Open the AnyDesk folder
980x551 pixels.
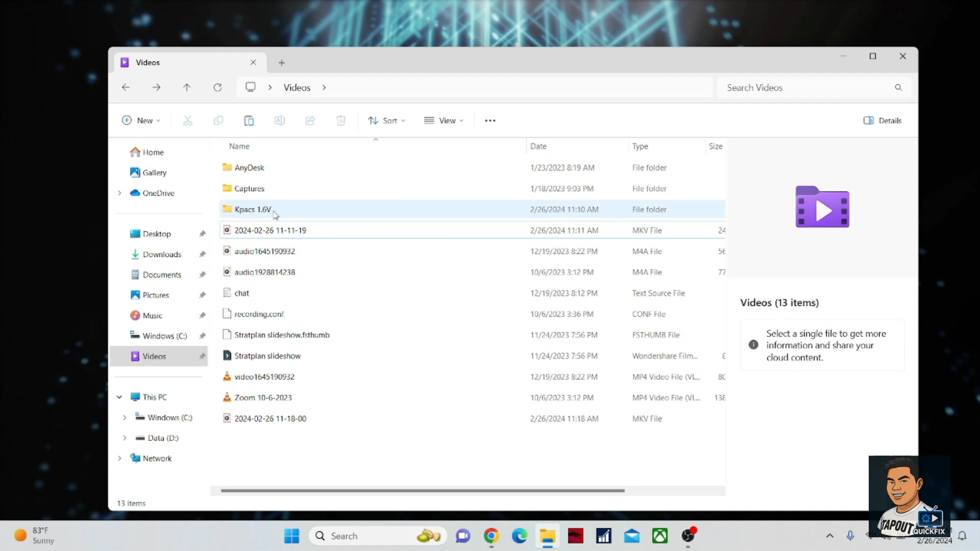click(x=472, y=168)
